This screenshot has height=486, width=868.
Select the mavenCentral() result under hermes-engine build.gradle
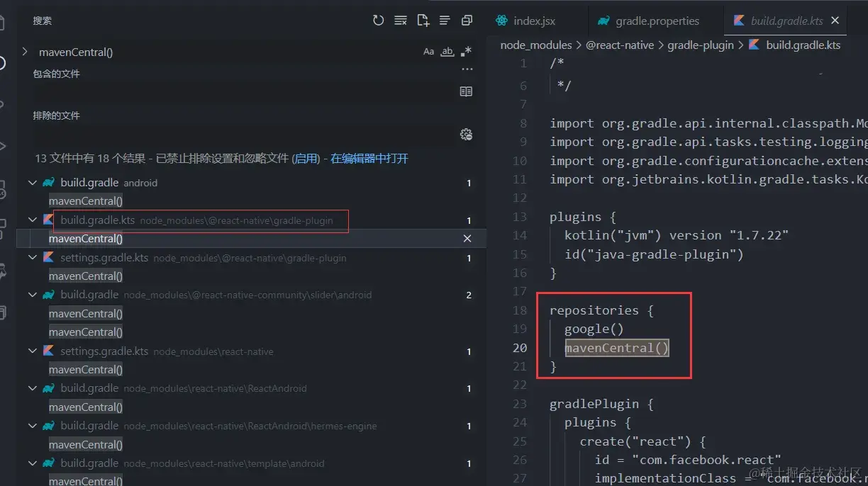(86, 444)
